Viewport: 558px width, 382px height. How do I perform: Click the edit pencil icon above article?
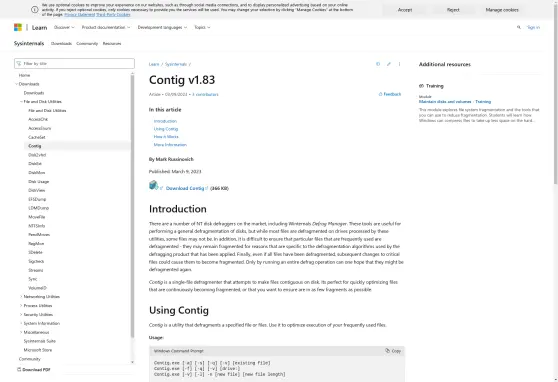click(389, 64)
